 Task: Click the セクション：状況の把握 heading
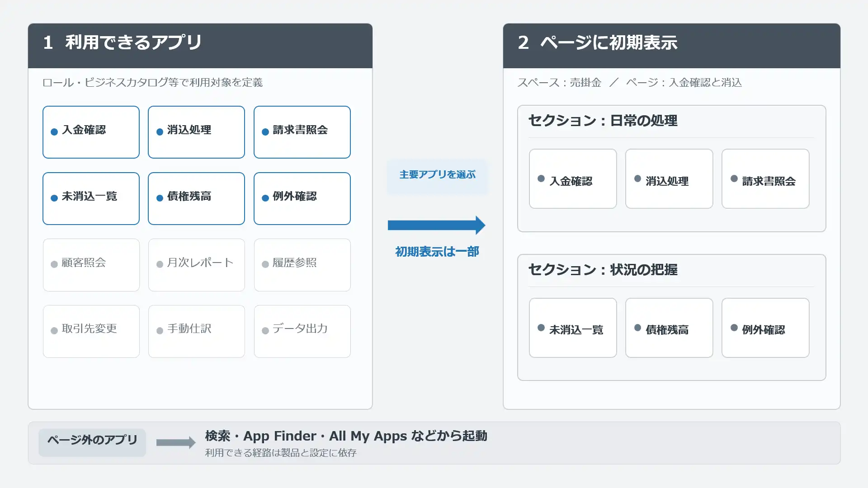click(603, 270)
